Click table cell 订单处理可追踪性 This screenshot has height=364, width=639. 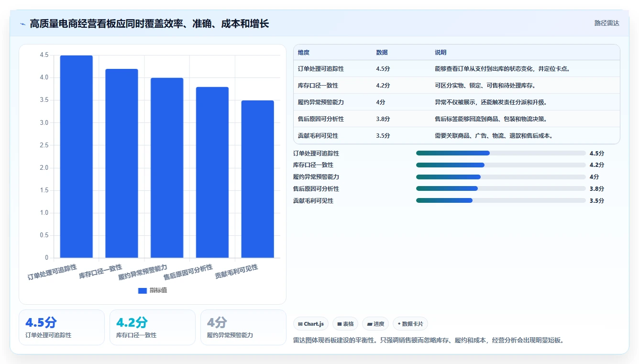pos(321,69)
